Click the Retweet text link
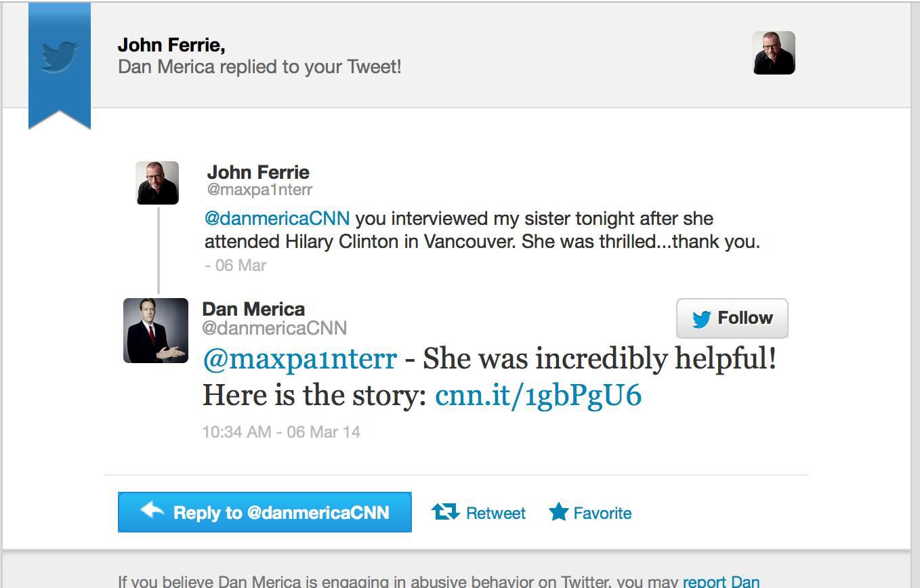Viewport: 920px width, 588px height. (x=495, y=513)
